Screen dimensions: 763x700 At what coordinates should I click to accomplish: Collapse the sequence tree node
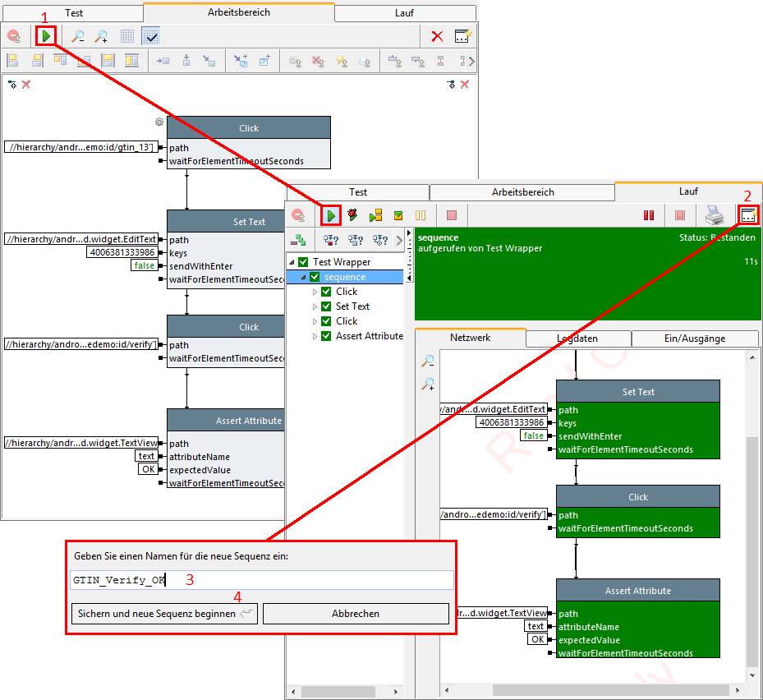(x=304, y=277)
